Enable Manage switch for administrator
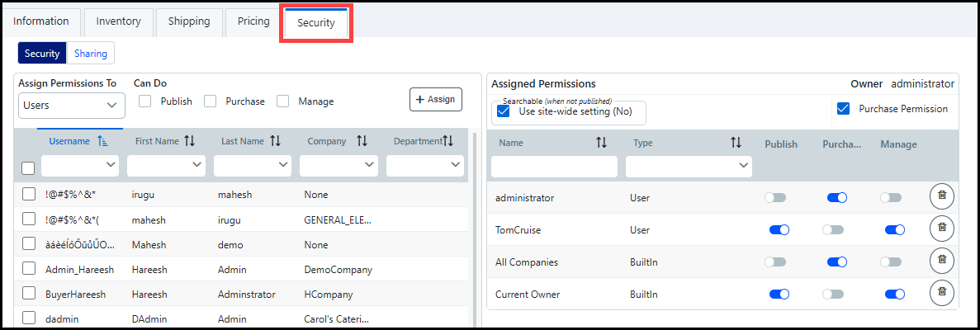This screenshot has height=330, width=980. pyautogui.click(x=890, y=198)
